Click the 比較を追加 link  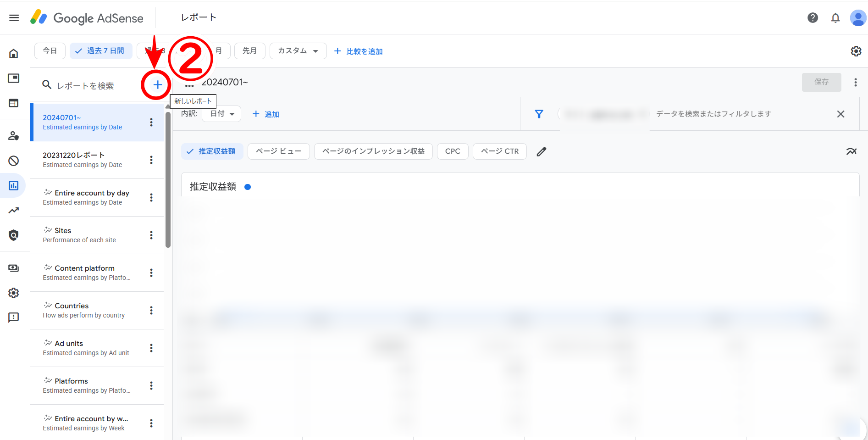point(359,51)
